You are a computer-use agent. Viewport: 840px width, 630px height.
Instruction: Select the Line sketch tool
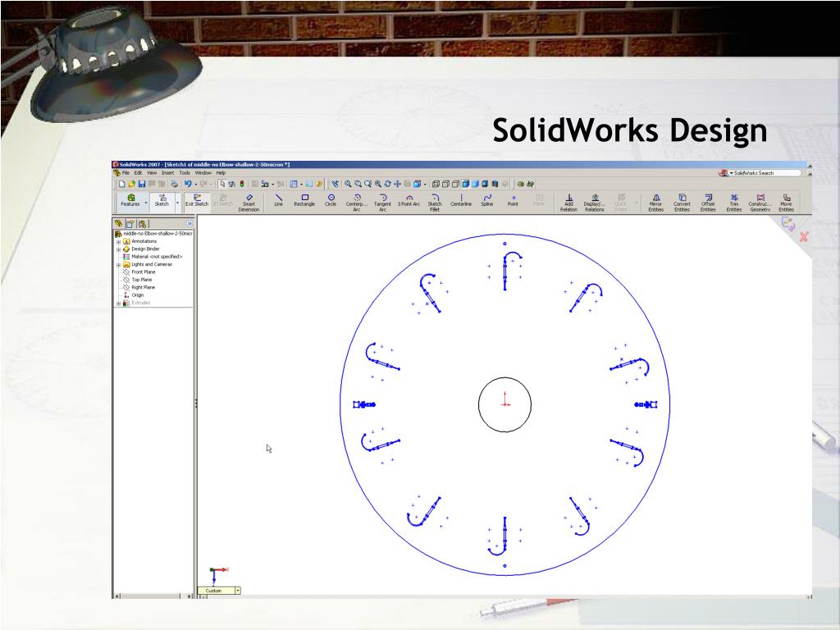[279, 200]
